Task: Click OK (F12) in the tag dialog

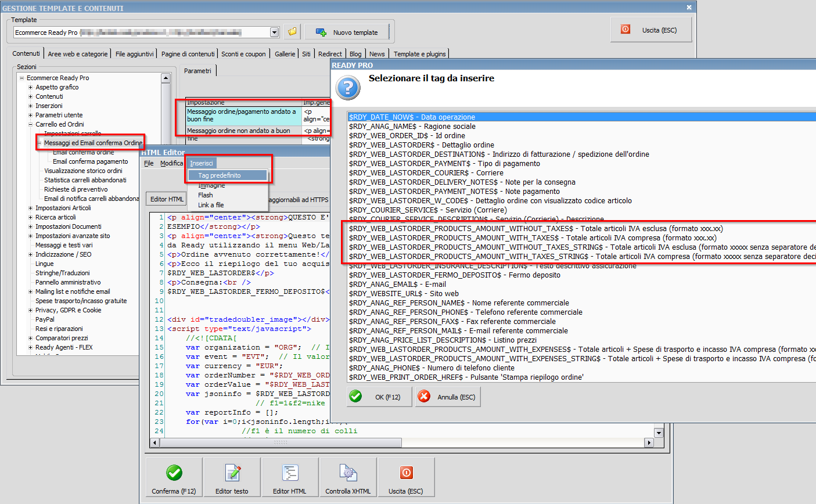Action: tap(380, 397)
